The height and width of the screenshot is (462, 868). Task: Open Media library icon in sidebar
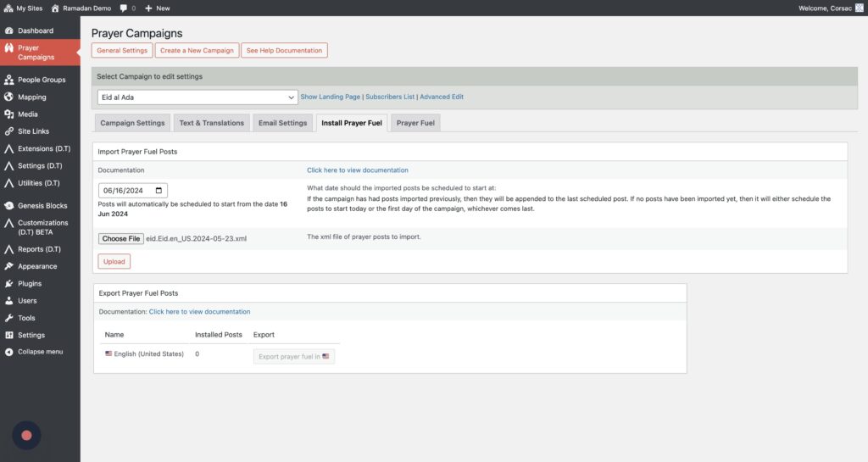[8, 114]
